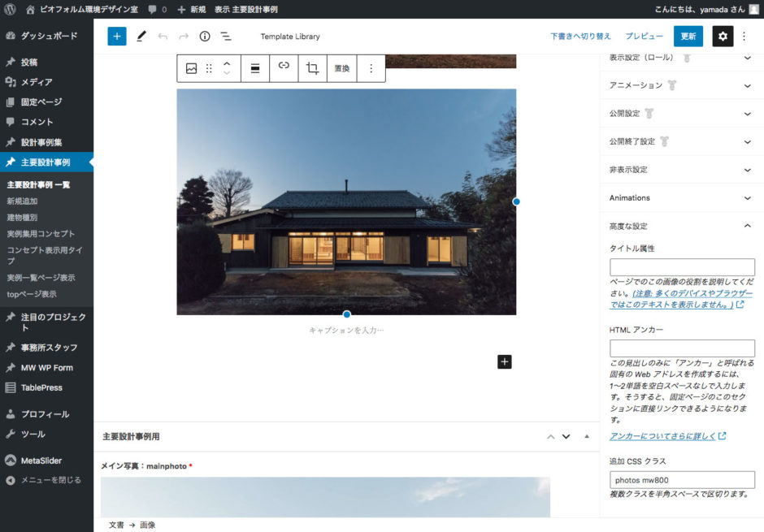This screenshot has height=532, width=764.
Task: Expand the Animations panel
Action: (x=682, y=198)
